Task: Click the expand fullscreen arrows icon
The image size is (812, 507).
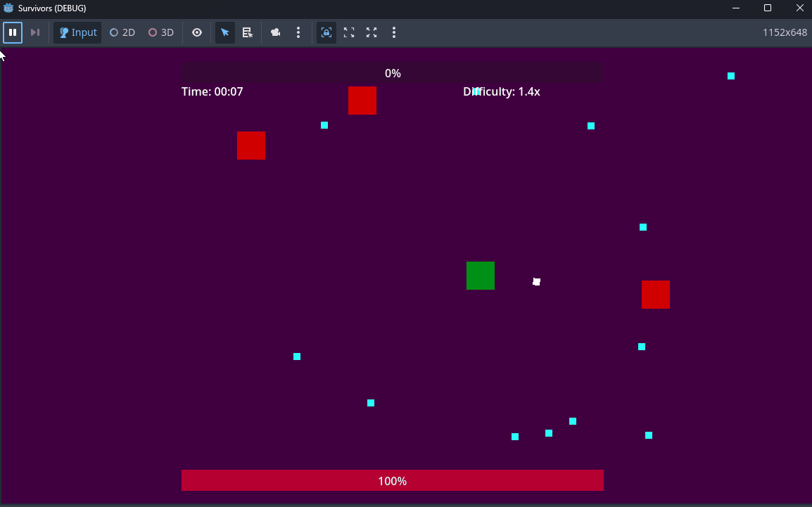Action: coord(372,32)
